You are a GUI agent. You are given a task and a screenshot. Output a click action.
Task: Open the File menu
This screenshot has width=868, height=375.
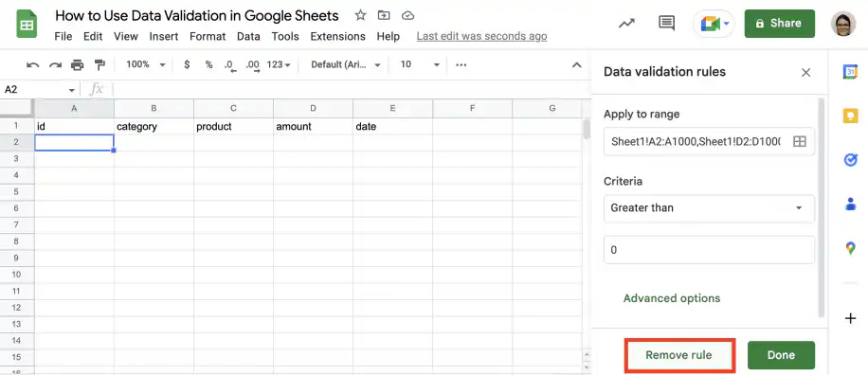click(63, 37)
